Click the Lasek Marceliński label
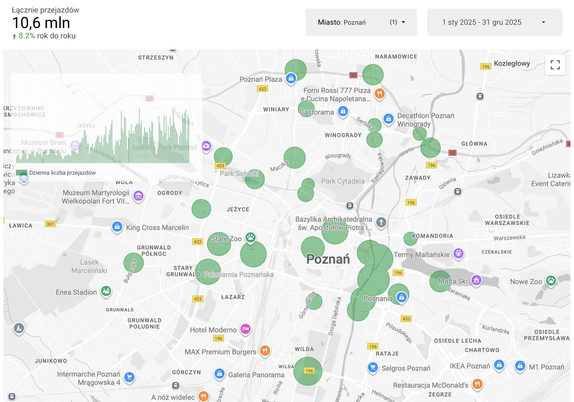Screen dimensions: 574x402 (x=89, y=266)
